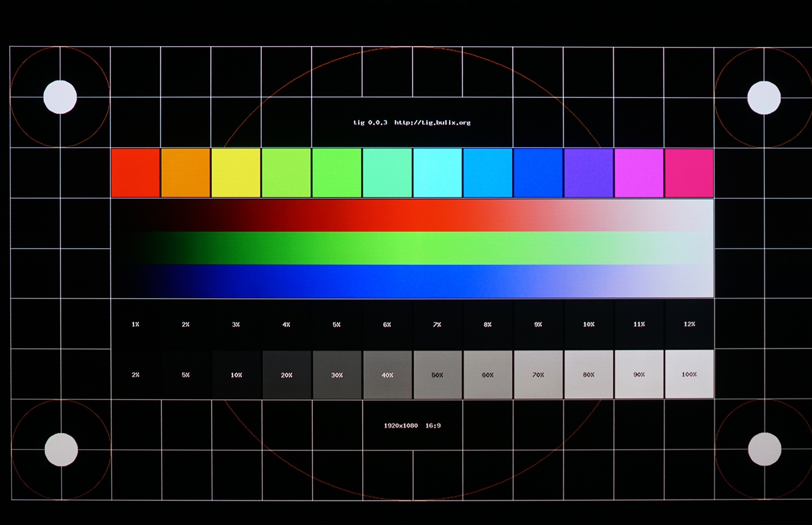Click the cyan color swatch
Image resolution: width=812 pixels, height=525 pixels.
pos(437,173)
